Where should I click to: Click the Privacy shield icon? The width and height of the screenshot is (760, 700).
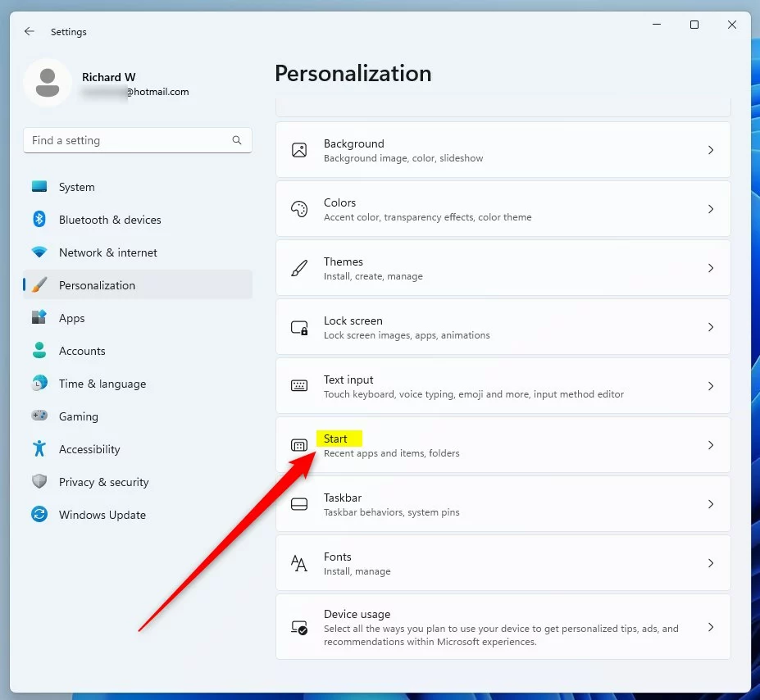[39, 481]
